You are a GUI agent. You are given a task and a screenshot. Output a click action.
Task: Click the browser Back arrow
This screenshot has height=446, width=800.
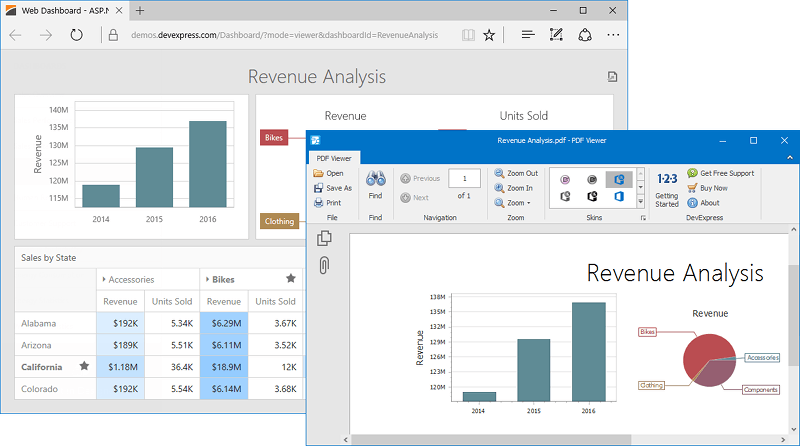(15, 35)
